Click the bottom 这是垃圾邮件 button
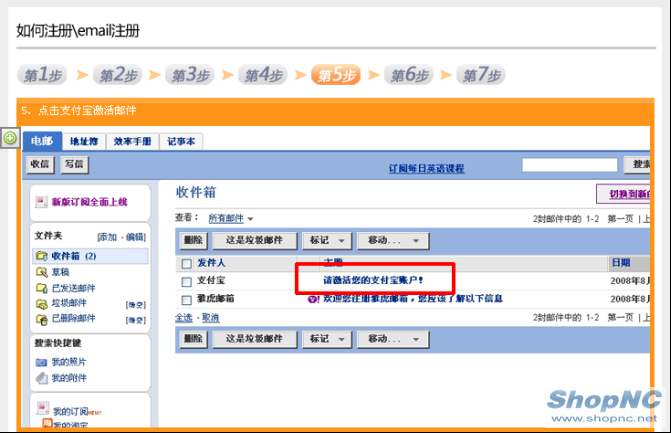671x433 pixels. [x=255, y=339]
